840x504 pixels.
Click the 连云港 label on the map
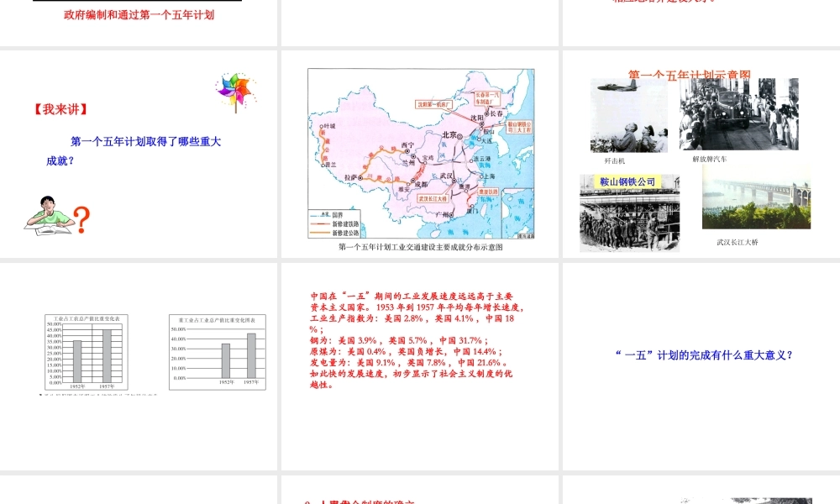tap(482, 159)
